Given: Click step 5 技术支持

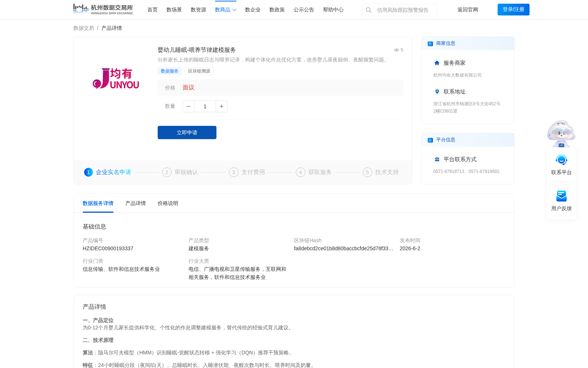Looking at the screenshot, I should point(381,172).
